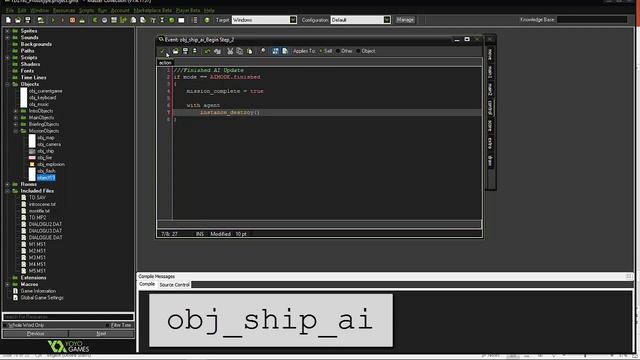Click the new project icon in main toolbar
The height and width of the screenshot is (360, 640).
pos(8,20)
